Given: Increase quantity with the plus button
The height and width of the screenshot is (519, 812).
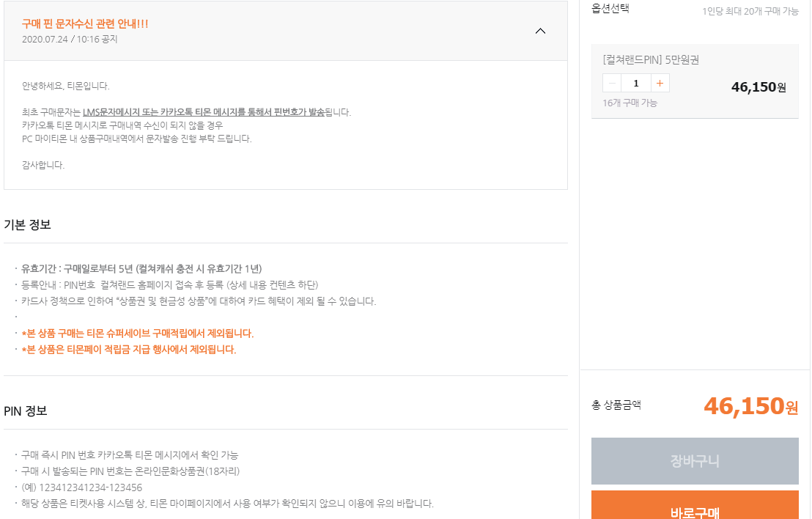Looking at the screenshot, I should point(660,83).
